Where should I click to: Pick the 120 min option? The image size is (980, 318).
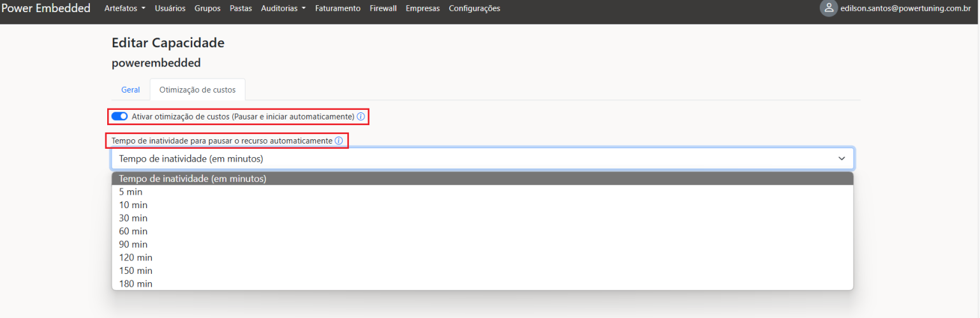pyautogui.click(x=135, y=257)
